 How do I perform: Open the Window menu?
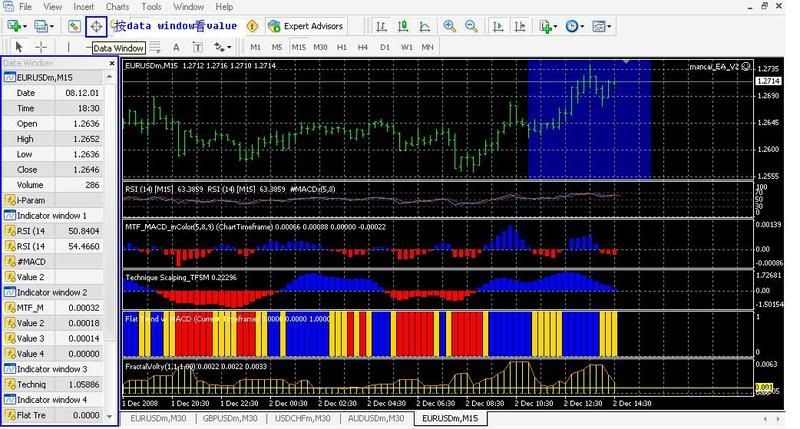point(188,7)
